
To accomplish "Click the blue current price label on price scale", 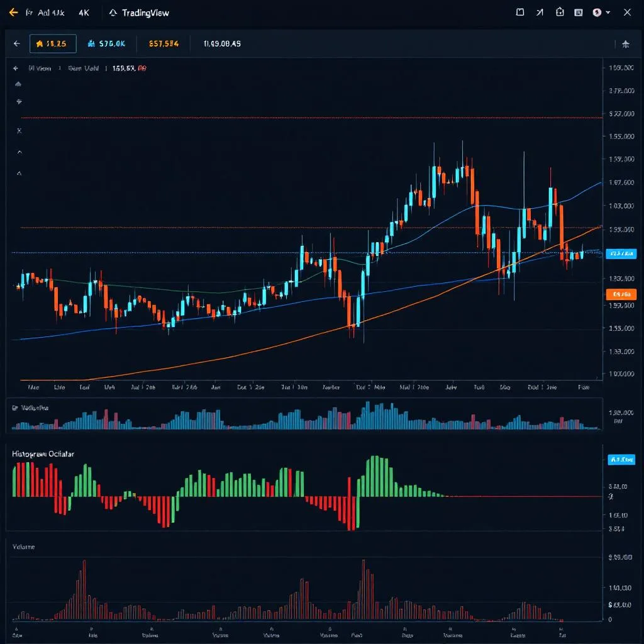I will pyautogui.click(x=621, y=253).
